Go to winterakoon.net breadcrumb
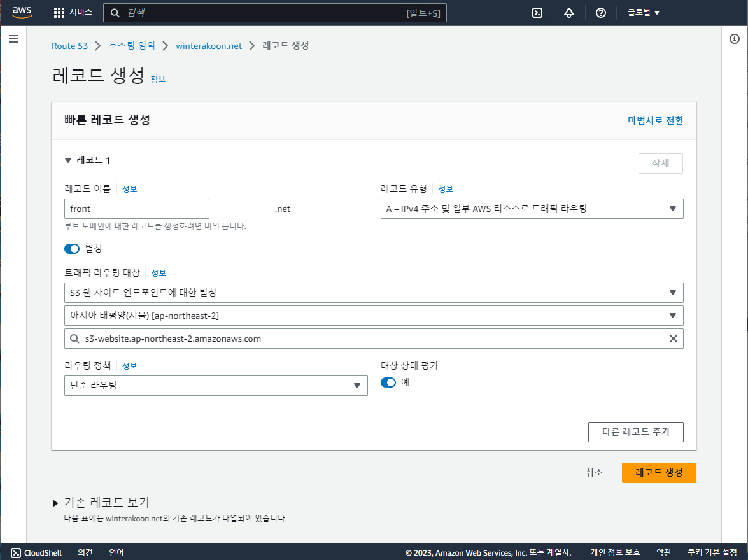 click(x=208, y=46)
